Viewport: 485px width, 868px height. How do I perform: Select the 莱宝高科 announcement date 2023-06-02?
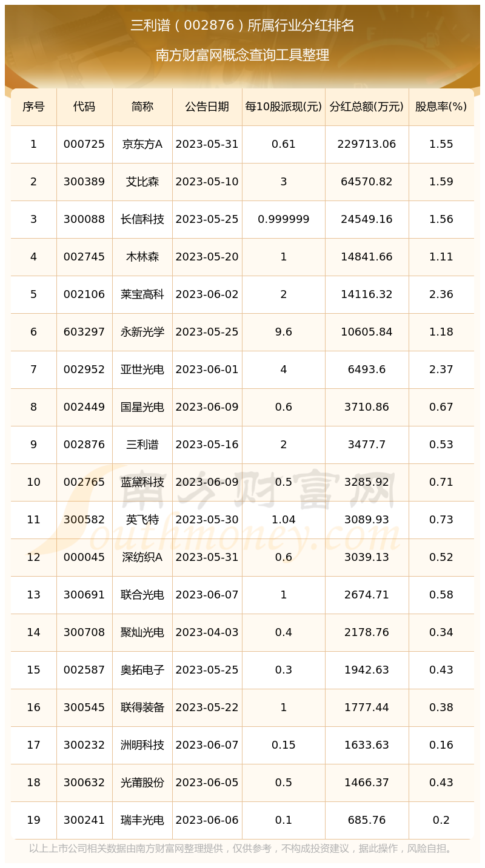[x=207, y=294]
